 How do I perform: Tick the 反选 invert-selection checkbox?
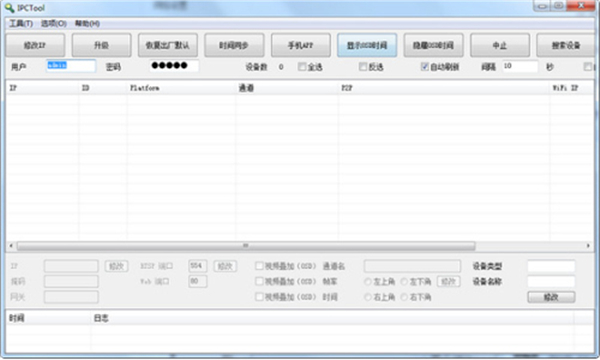363,67
